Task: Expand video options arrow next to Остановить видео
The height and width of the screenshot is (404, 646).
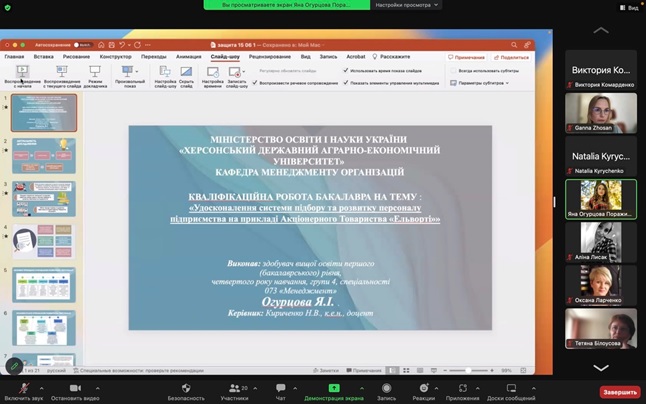Action: pos(98,388)
